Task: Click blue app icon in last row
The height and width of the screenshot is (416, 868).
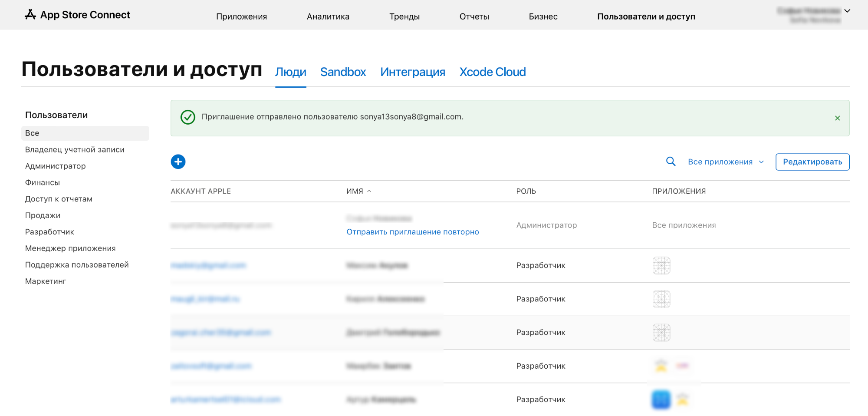Action: [x=661, y=399]
